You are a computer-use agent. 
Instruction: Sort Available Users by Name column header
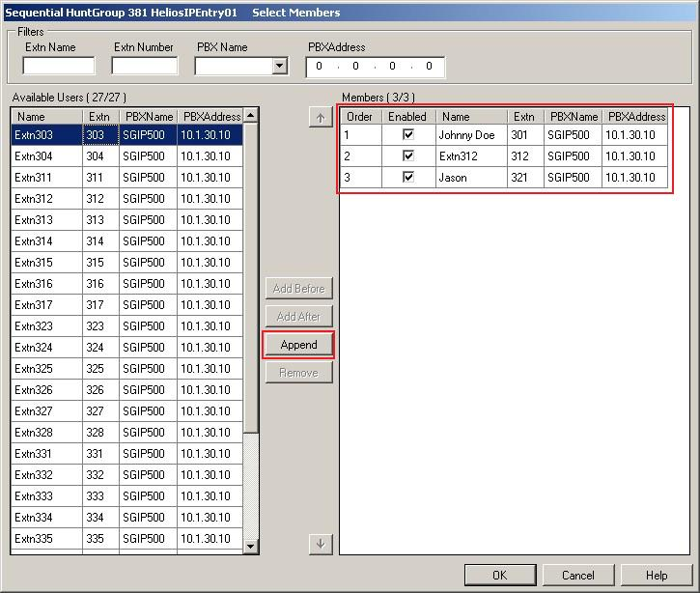click(47, 116)
